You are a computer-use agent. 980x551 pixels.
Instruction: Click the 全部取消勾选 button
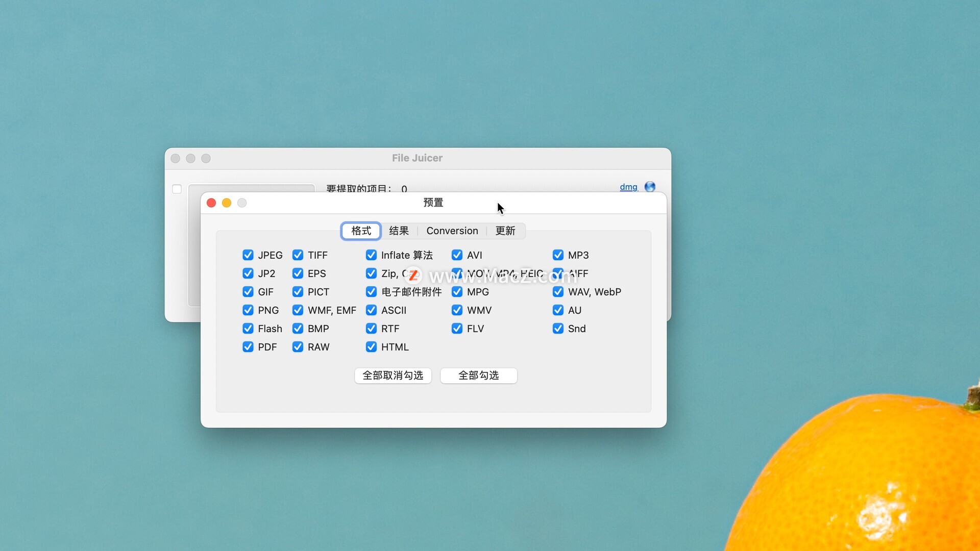pyautogui.click(x=393, y=375)
